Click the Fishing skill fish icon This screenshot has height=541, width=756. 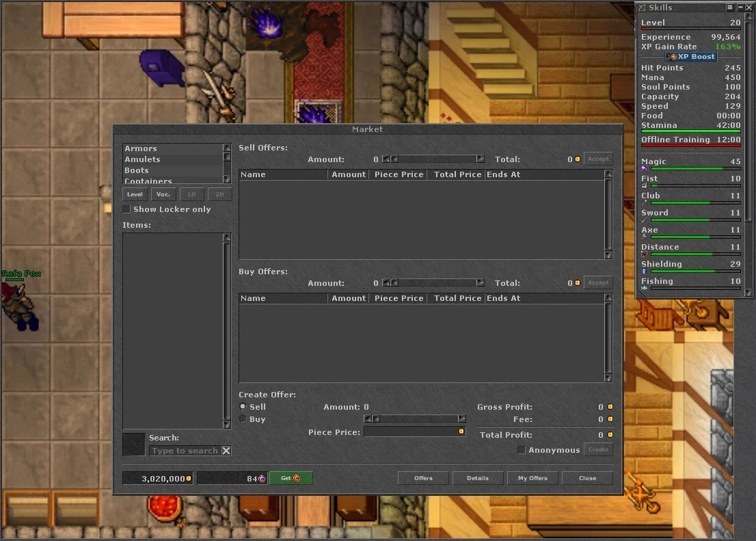644,288
